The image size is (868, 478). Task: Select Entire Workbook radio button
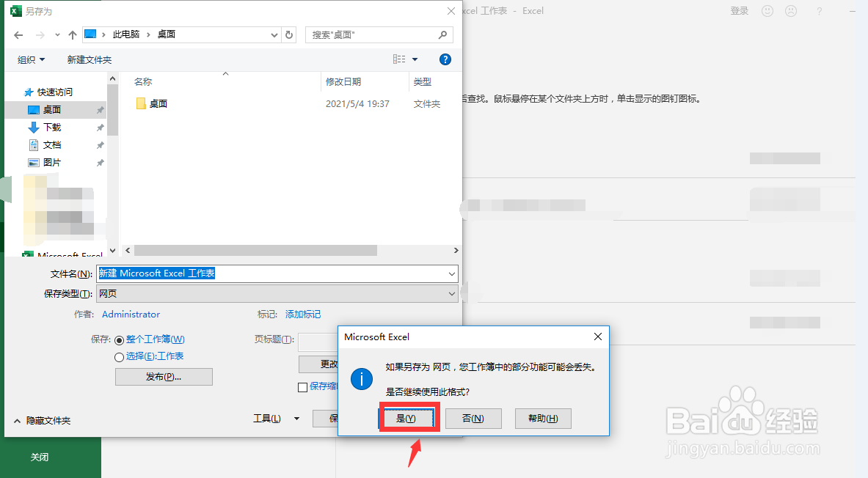click(x=119, y=340)
